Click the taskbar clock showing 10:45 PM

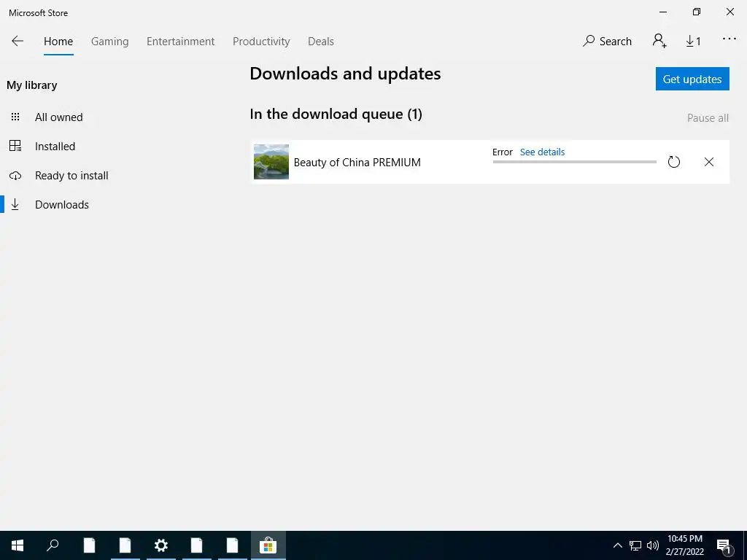coord(684,545)
